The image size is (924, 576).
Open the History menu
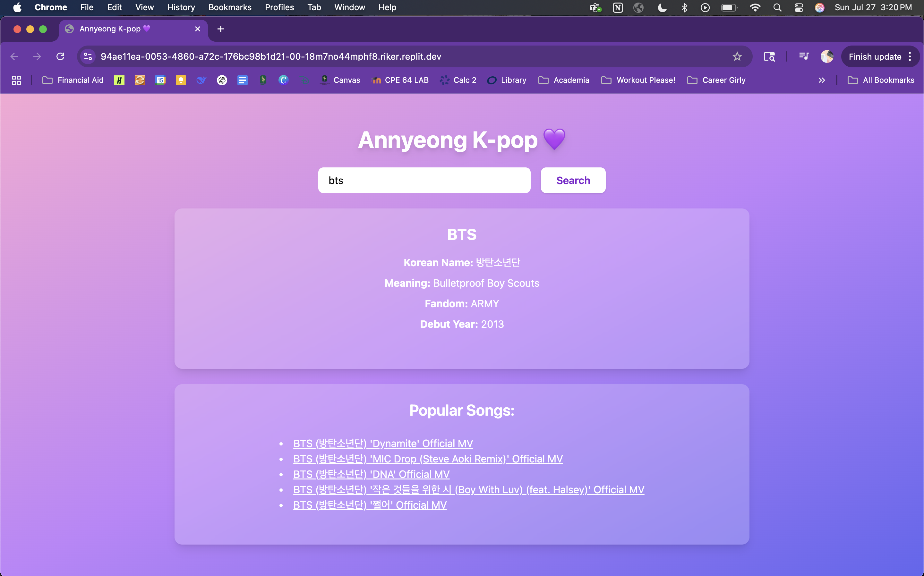coord(181,7)
